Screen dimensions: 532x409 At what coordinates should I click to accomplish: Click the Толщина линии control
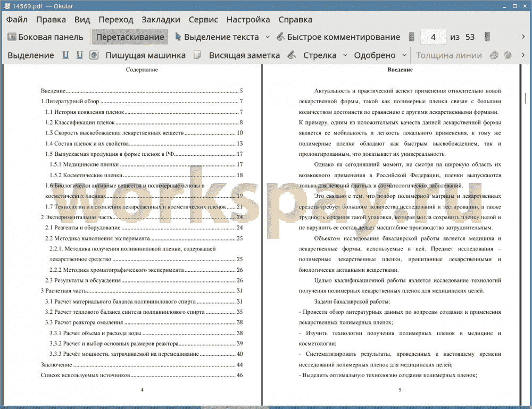click(449, 55)
